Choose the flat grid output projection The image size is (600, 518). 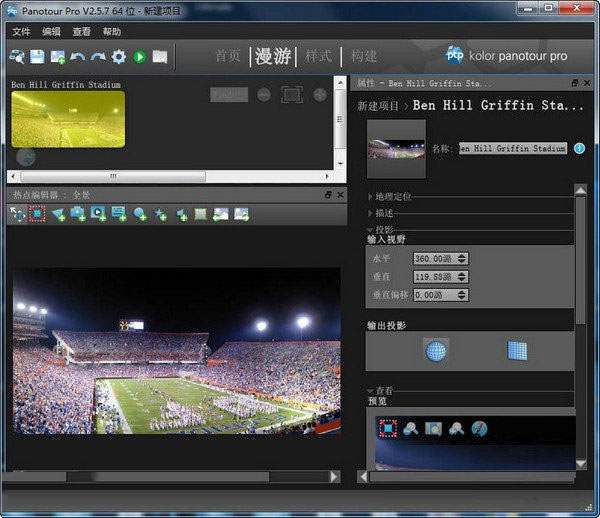(x=517, y=350)
